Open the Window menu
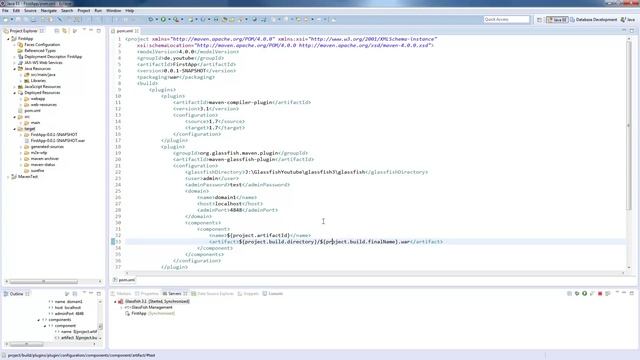Screen dimensions: 640x360 click(x=113, y=11)
